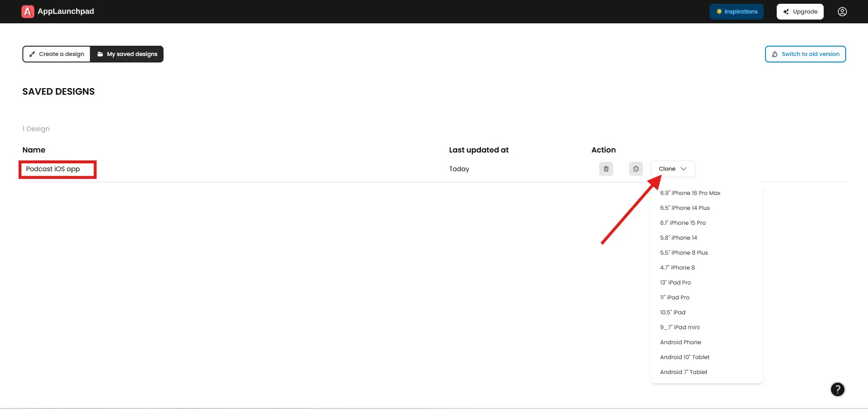Select Android 7" Tablet option

click(x=683, y=372)
